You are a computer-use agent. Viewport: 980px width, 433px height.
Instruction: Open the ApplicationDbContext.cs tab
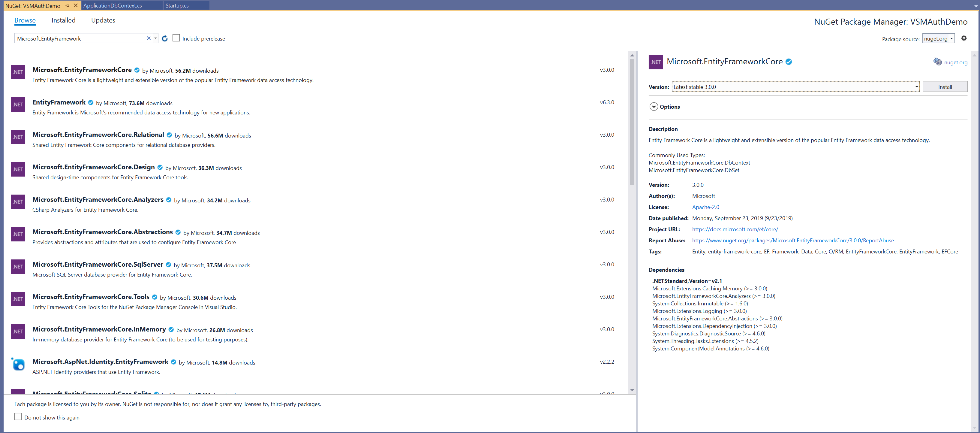point(113,6)
